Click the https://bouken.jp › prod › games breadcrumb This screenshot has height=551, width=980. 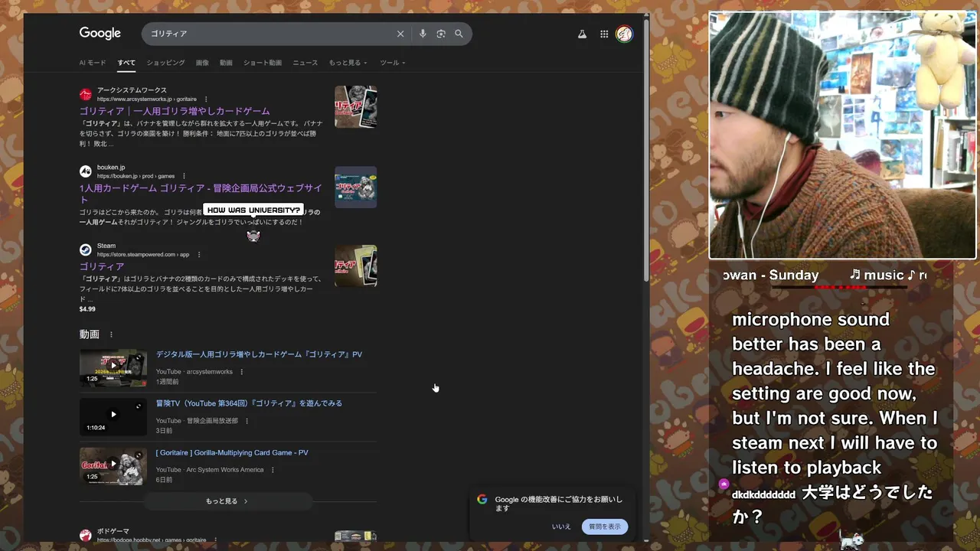[136, 176]
